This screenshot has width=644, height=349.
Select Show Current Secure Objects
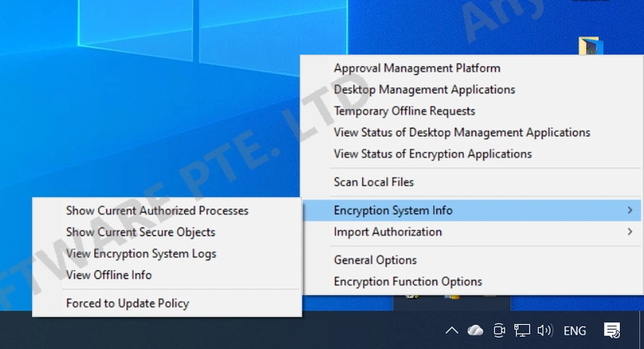tap(167, 232)
